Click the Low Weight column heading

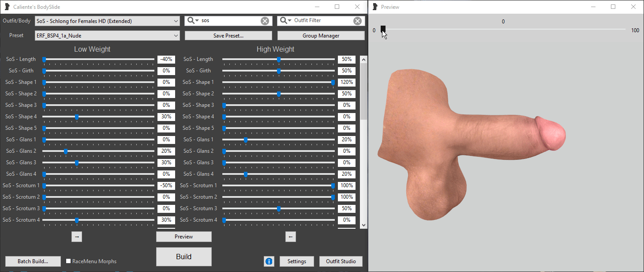click(x=92, y=49)
